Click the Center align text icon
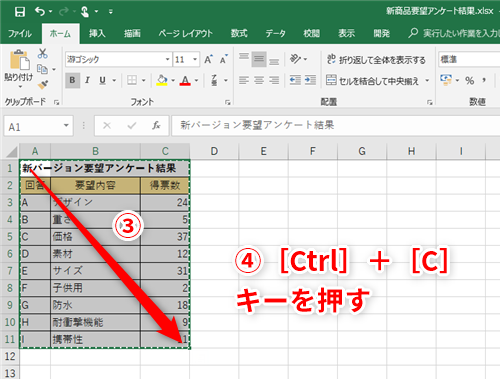Screen dimensions: 500x379 pos(259,80)
